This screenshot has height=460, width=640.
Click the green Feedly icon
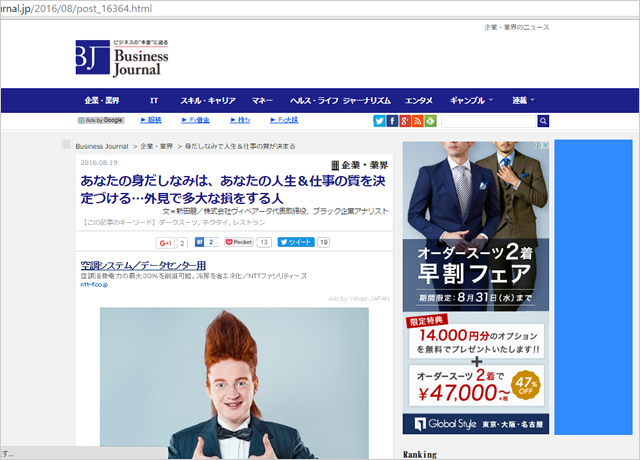click(x=430, y=121)
